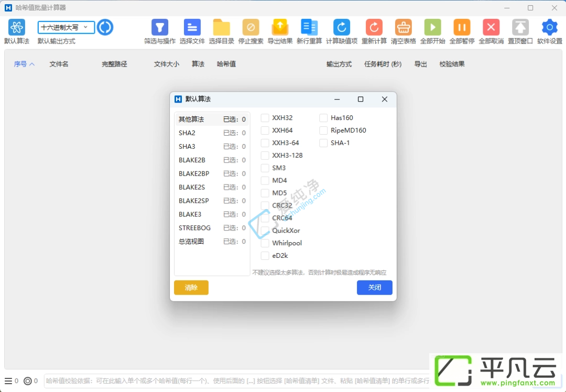This screenshot has height=392, width=566.
Task: Close the 默认算法 dialog
Action: point(385,99)
